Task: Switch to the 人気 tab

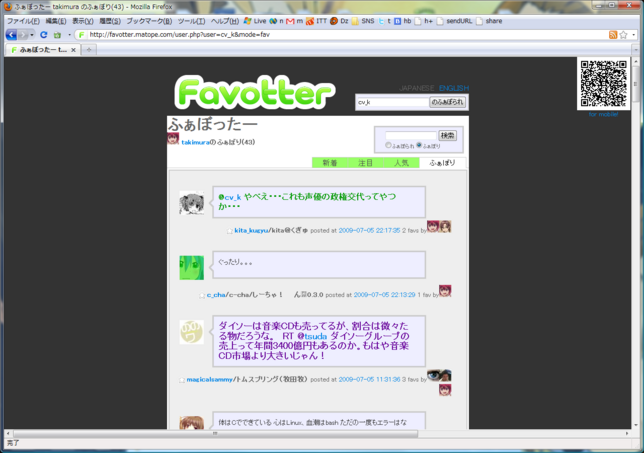Action: coord(401,163)
